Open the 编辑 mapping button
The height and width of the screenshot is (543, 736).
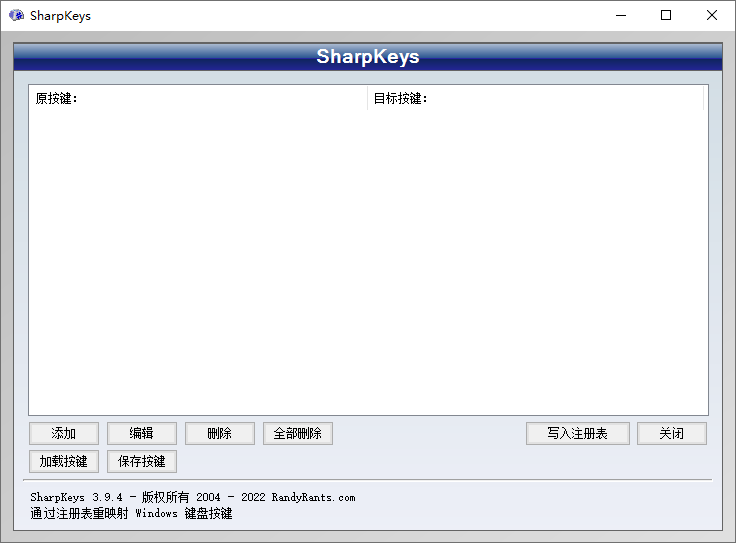[x=142, y=433]
